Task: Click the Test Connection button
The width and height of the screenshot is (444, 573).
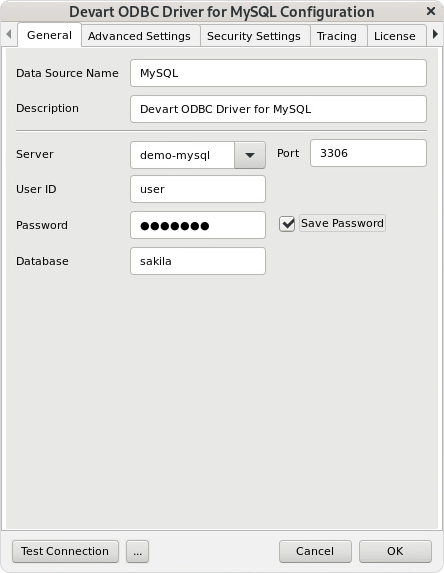Action: (x=65, y=551)
